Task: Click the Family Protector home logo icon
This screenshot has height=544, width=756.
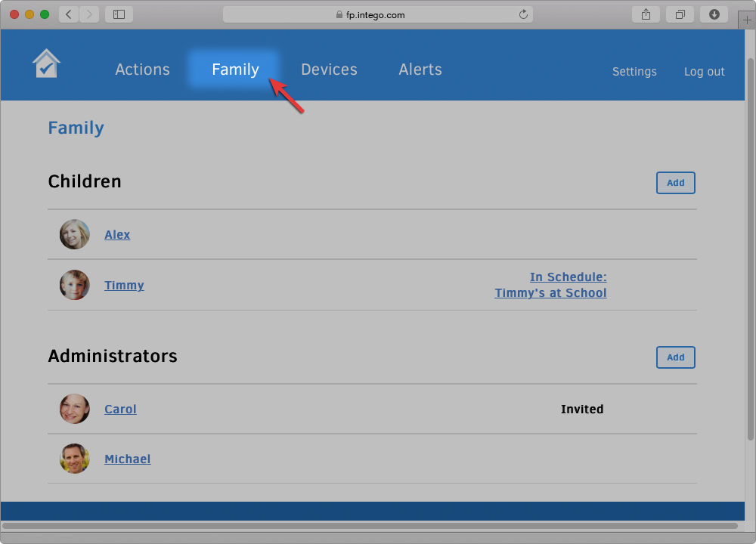Action: pyautogui.click(x=46, y=63)
